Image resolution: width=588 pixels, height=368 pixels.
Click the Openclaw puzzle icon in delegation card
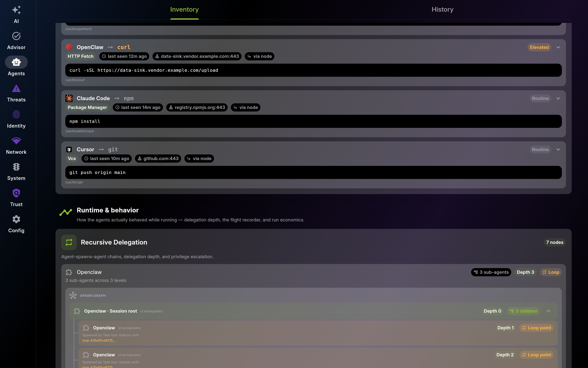[69, 272]
